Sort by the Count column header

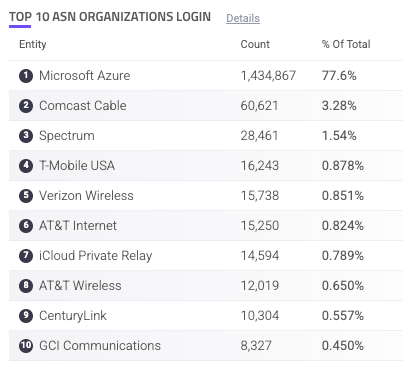pos(255,44)
